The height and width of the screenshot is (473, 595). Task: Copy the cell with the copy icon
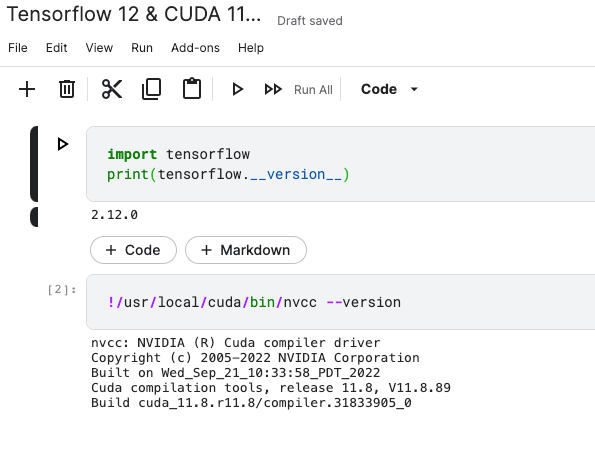[x=152, y=90]
